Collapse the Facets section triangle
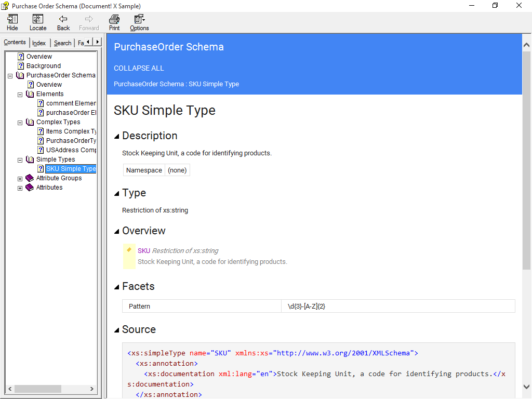Viewport: 532px width, 399px height. coord(117,287)
